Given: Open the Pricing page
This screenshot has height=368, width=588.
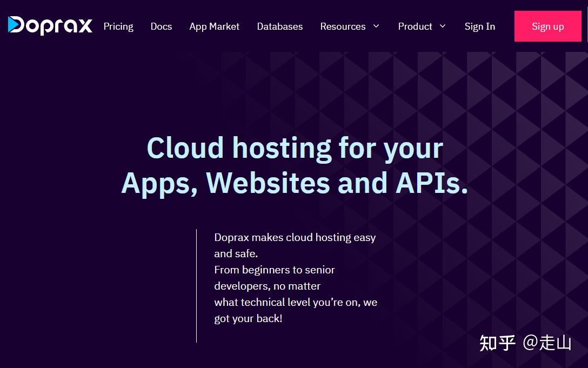Looking at the screenshot, I should coord(118,26).
